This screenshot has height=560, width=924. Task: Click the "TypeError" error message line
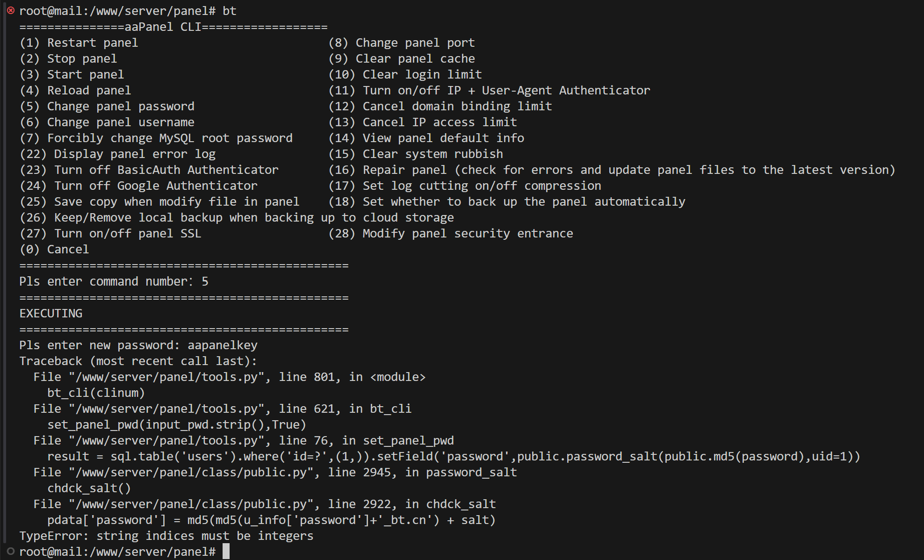166,536
